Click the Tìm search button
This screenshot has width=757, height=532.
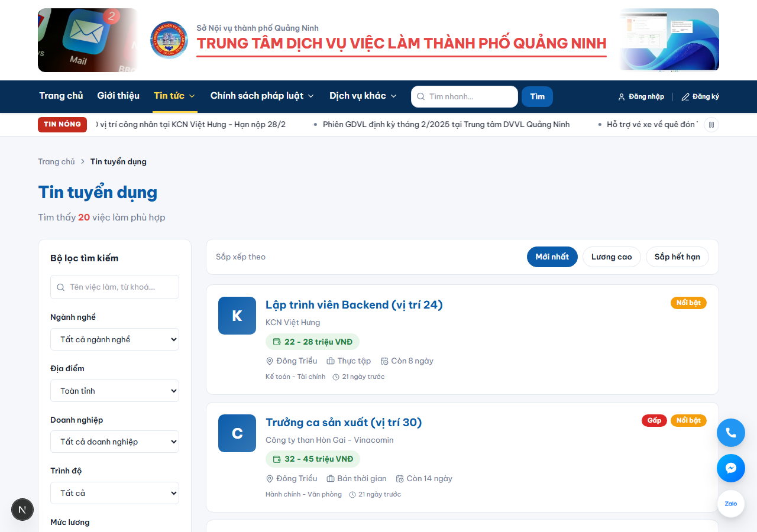[x=537, y=96]
